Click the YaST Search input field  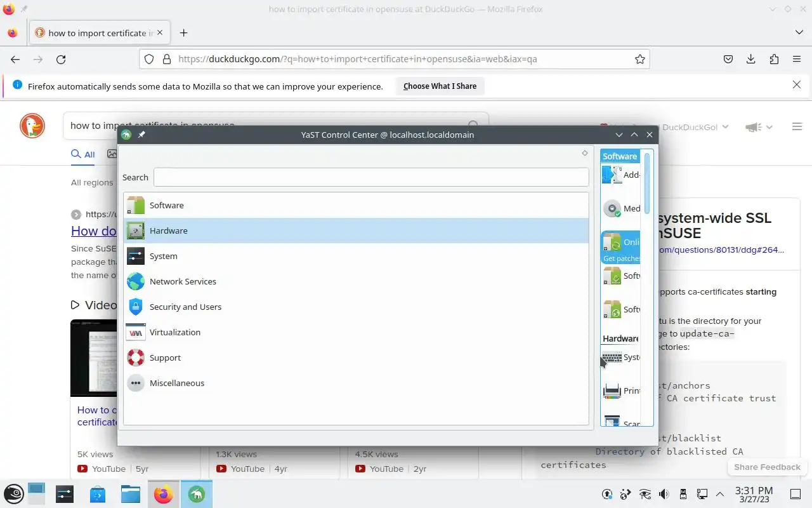pyautogui.click(x=371, y=177)
